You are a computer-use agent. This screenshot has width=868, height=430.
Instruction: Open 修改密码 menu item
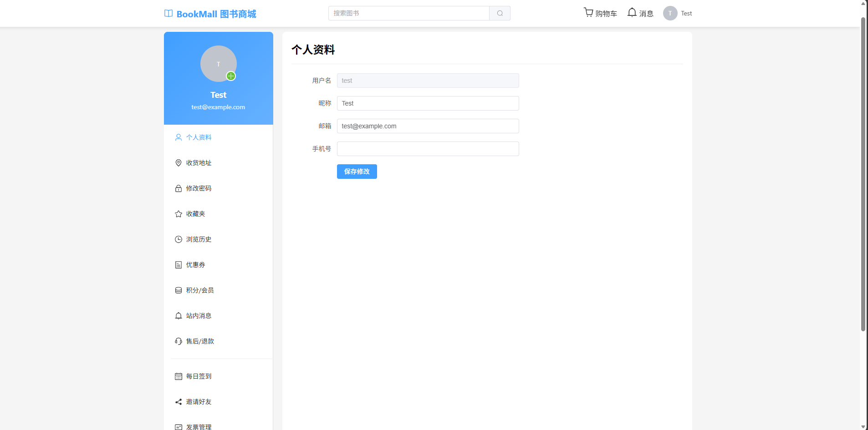click(x=219, y=188)
